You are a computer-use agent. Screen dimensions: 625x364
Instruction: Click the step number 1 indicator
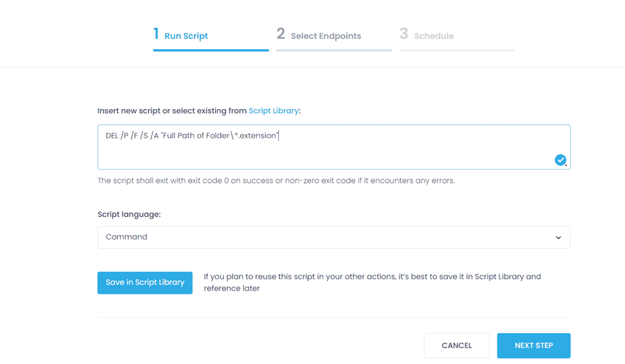[x=156, y=34]
